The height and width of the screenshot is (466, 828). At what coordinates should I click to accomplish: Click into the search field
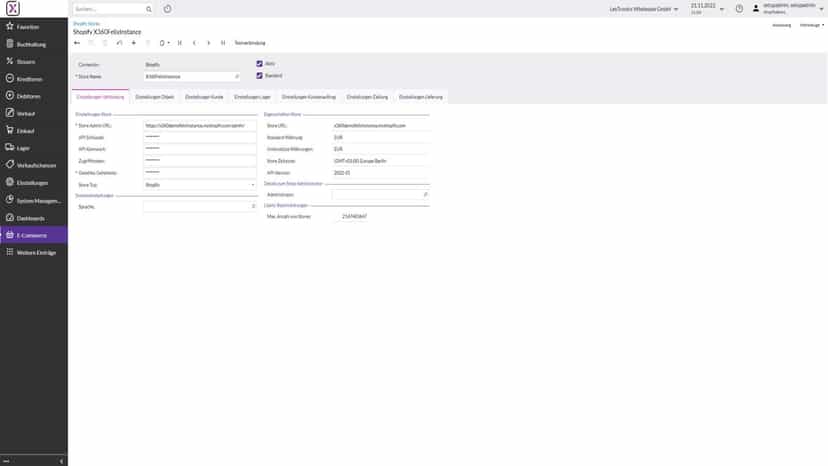coord(109,9)
